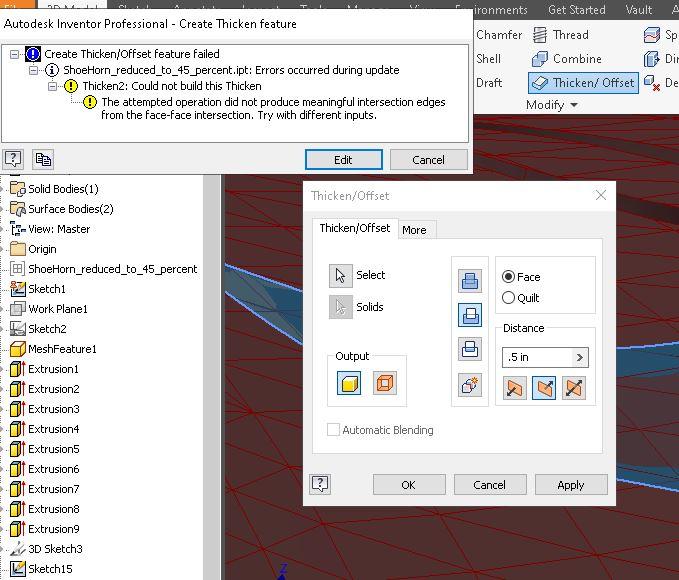Select the Face radio button
Image resolution: width=679 pixels, height=580 pixels.
[508, 277]
